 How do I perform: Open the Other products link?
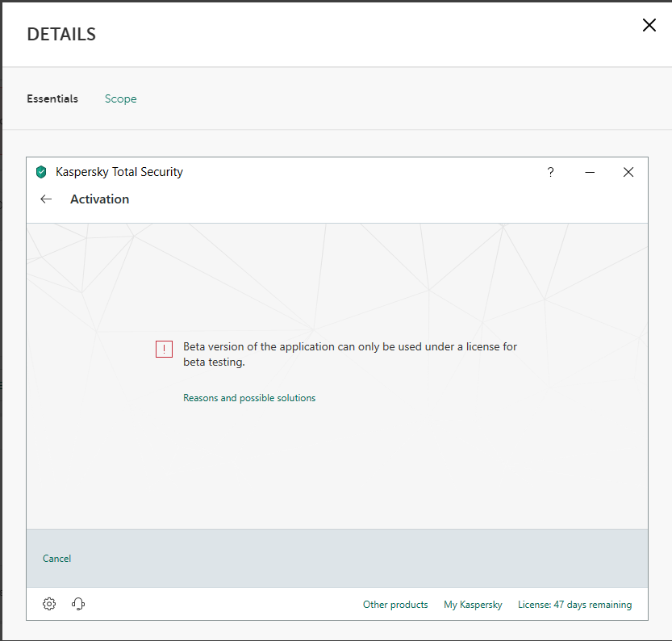395,605
